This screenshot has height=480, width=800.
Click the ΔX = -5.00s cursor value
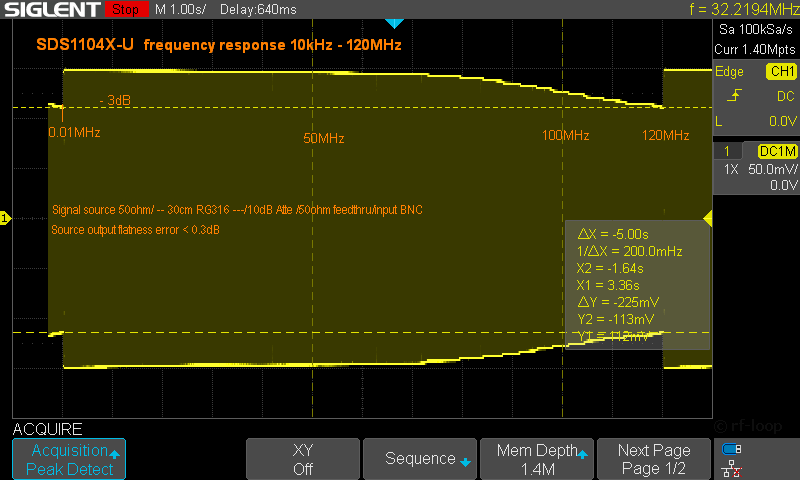click(613, 234)
